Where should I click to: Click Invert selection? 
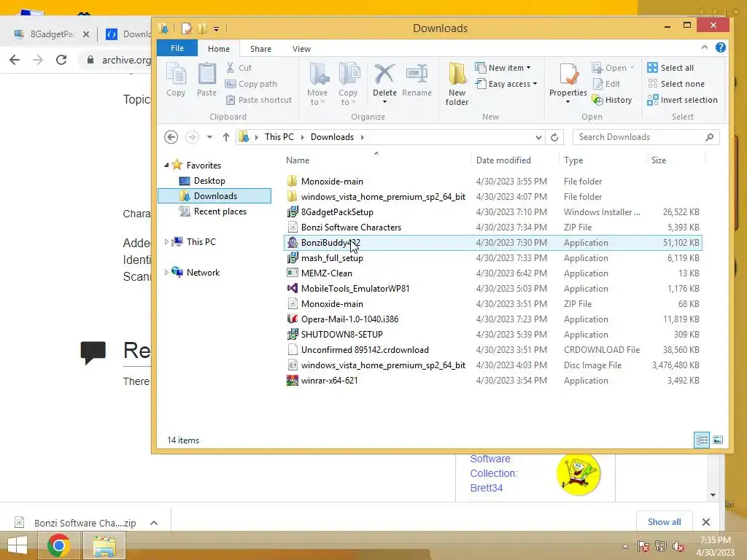pos(683,100)
